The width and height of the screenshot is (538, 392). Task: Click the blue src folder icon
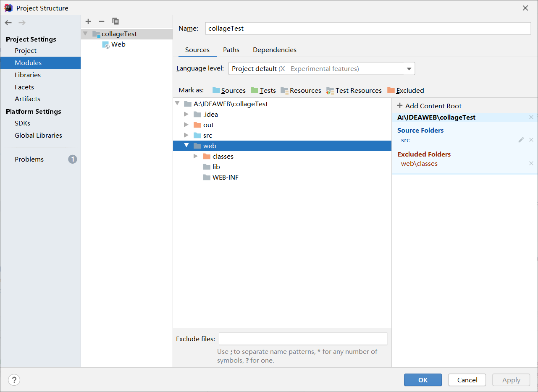tap(197, 135)
